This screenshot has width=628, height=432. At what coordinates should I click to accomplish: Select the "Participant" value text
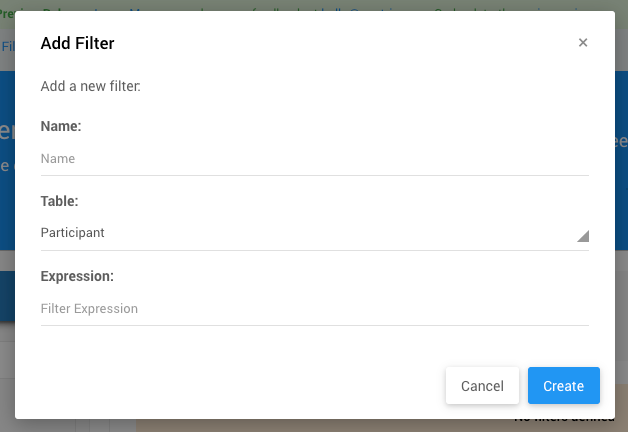coord(73,233)
